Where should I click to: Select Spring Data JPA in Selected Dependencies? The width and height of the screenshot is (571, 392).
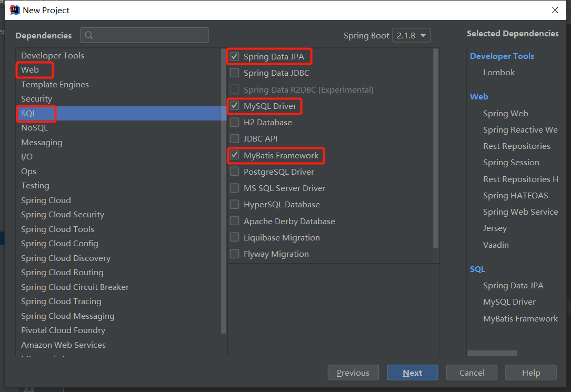[513, 286]
